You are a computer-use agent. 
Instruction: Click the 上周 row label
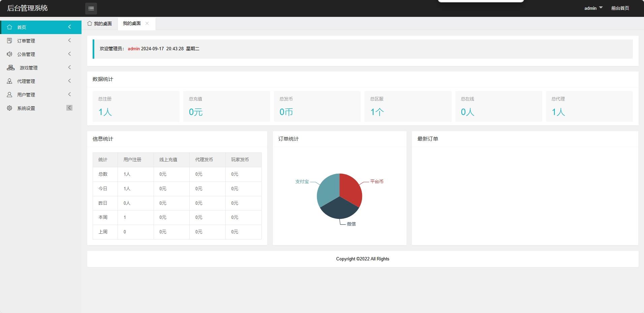(x=103, y=232)
